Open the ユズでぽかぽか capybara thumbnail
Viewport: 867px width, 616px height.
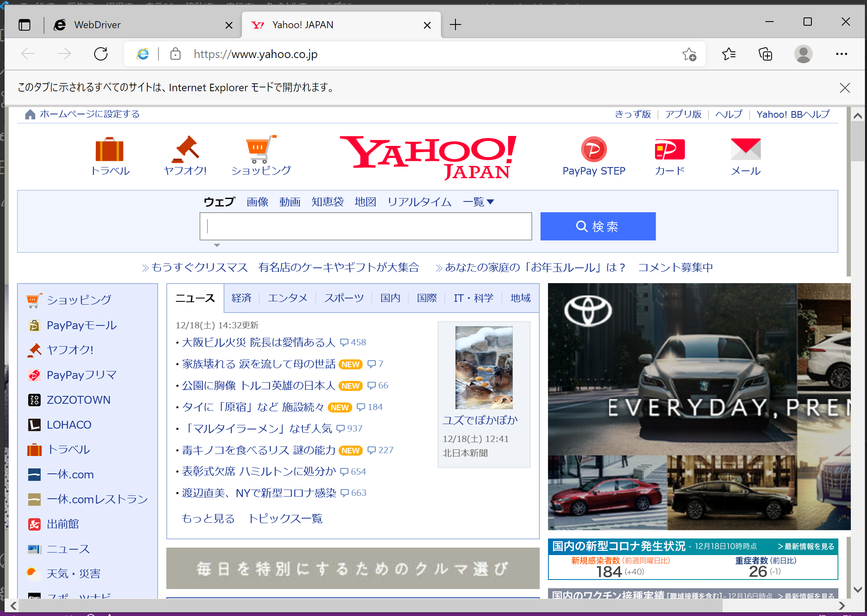[484, 368]
